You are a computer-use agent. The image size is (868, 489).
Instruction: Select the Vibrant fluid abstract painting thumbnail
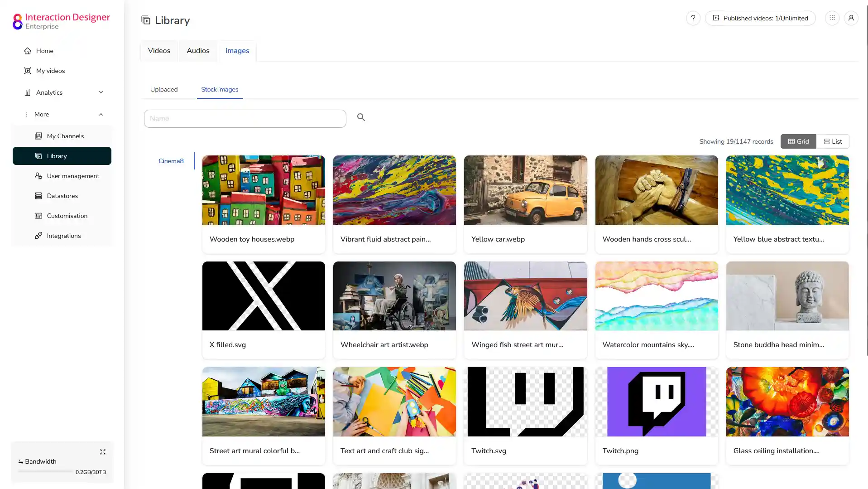(x=394, y=190)
